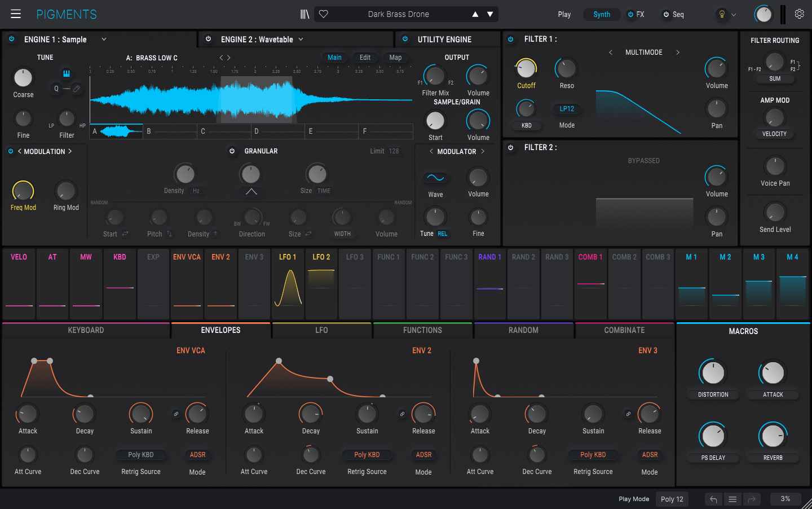812x509 pixels.
Task: Switch to KEYBOARD tab
Action: point(86,330)
